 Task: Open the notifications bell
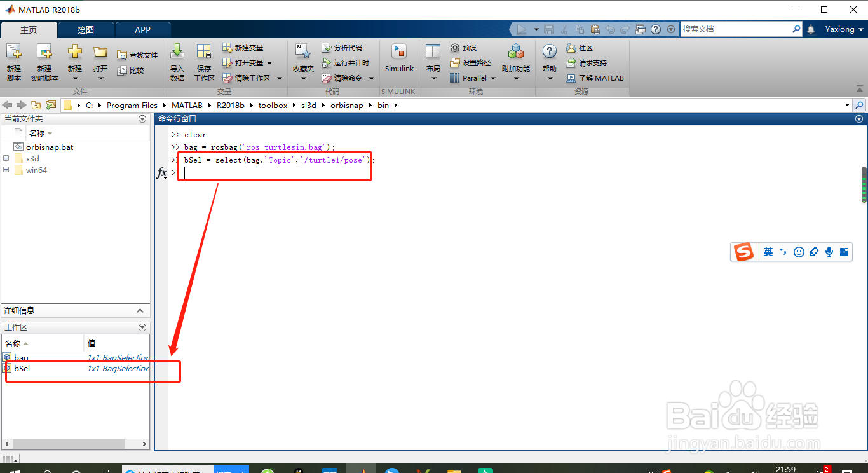click(811, 29)
